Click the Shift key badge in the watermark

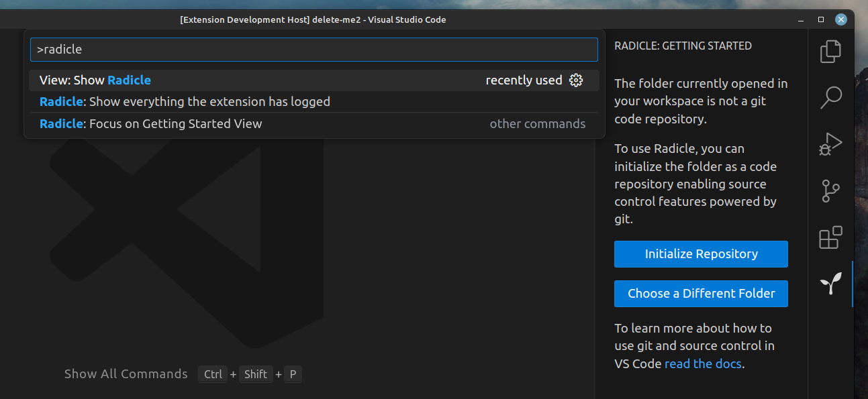click(255, 374)
